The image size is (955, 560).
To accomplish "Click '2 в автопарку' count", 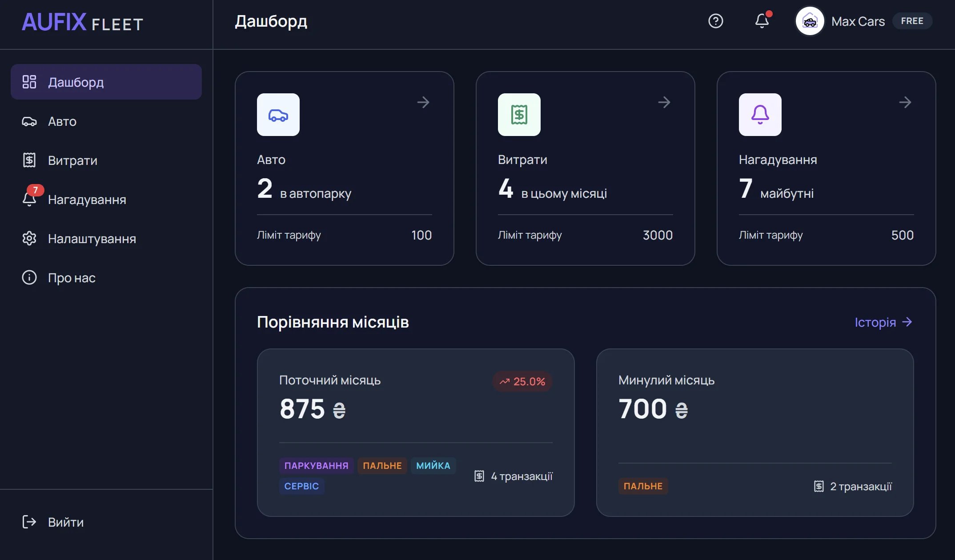I will [x=304, y=189].
